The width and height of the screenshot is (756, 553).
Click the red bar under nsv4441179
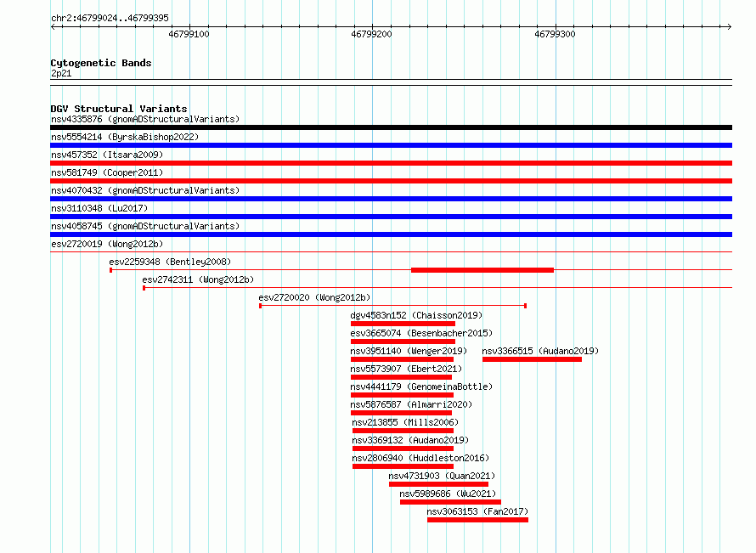402,395
